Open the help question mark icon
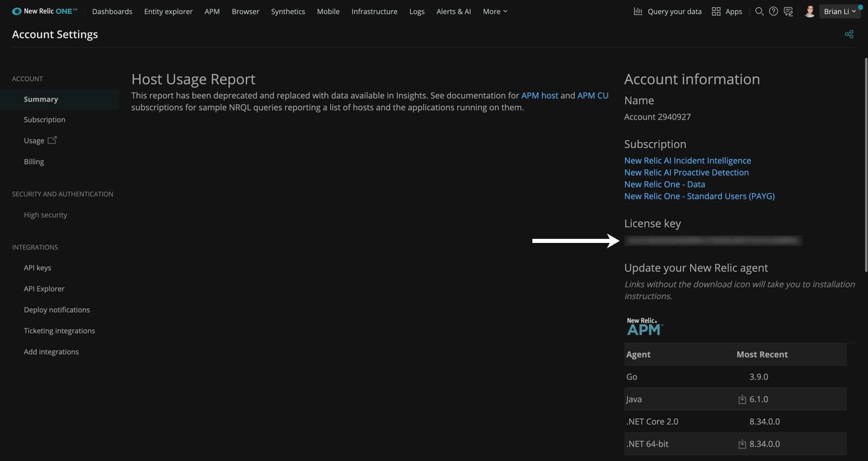The height and width of the screenshot is (461, 868). coord(774,11)
